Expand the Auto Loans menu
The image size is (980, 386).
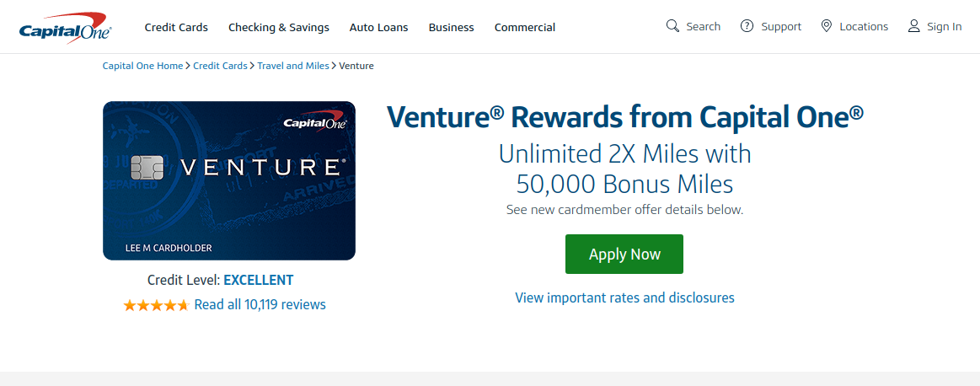378,27
